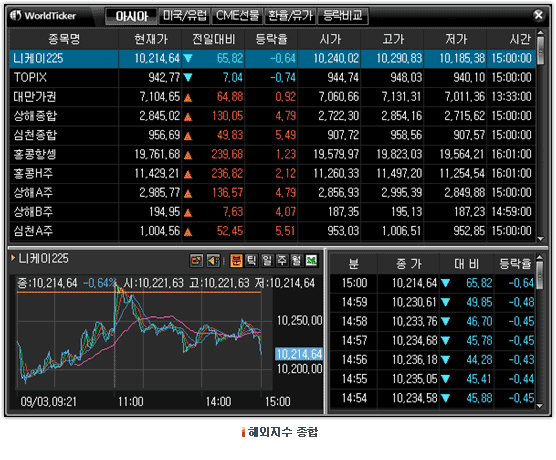The image size is (556, 460).
Task: Click the green chart settings icon
Action: [311, 261]
